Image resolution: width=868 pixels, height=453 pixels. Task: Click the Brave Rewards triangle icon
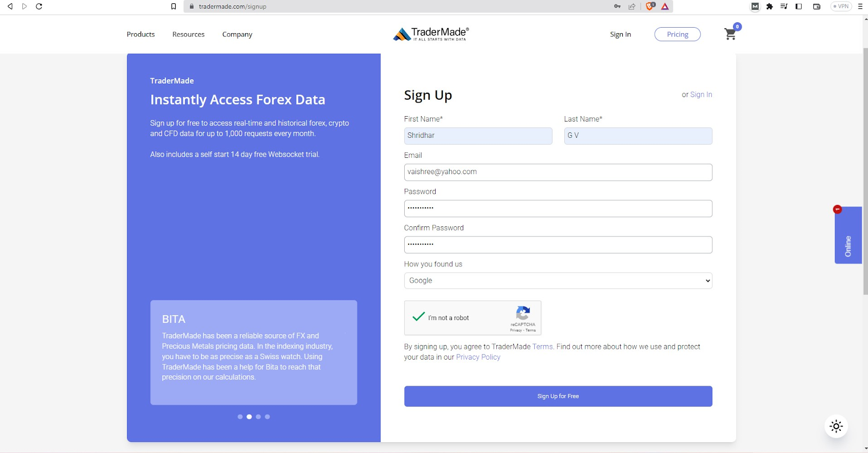[x=665, y=7]
